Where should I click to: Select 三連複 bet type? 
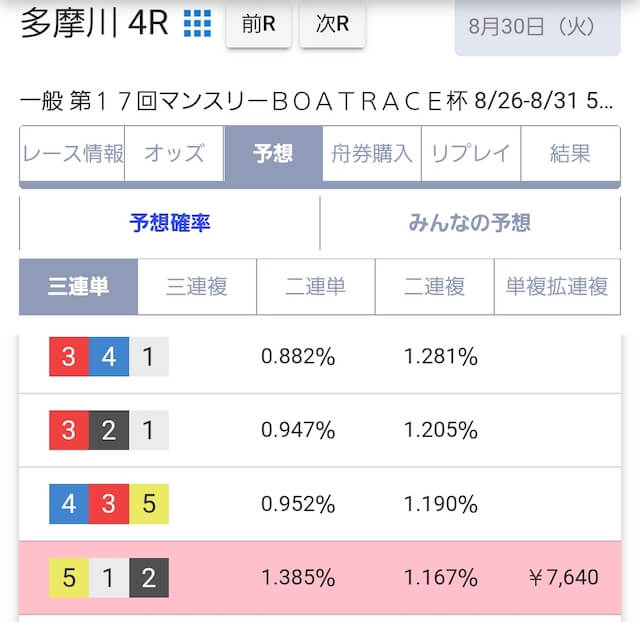(197, 287)
